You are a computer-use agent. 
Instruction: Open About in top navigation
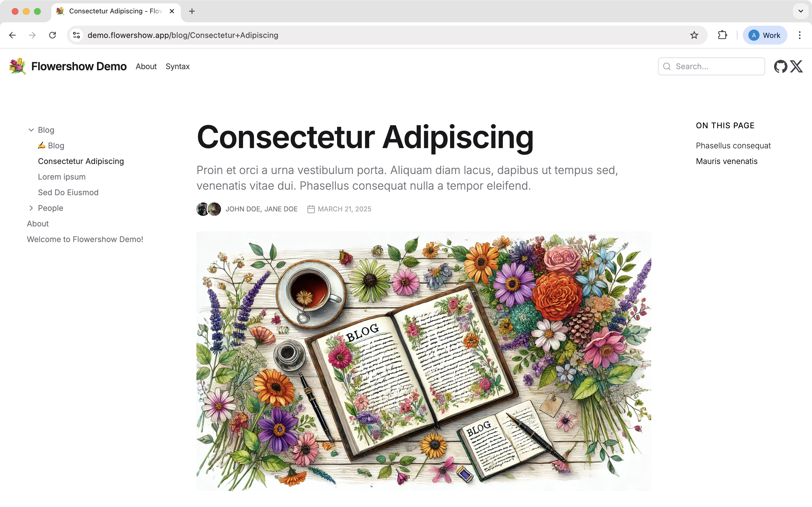tap(146, 66)
